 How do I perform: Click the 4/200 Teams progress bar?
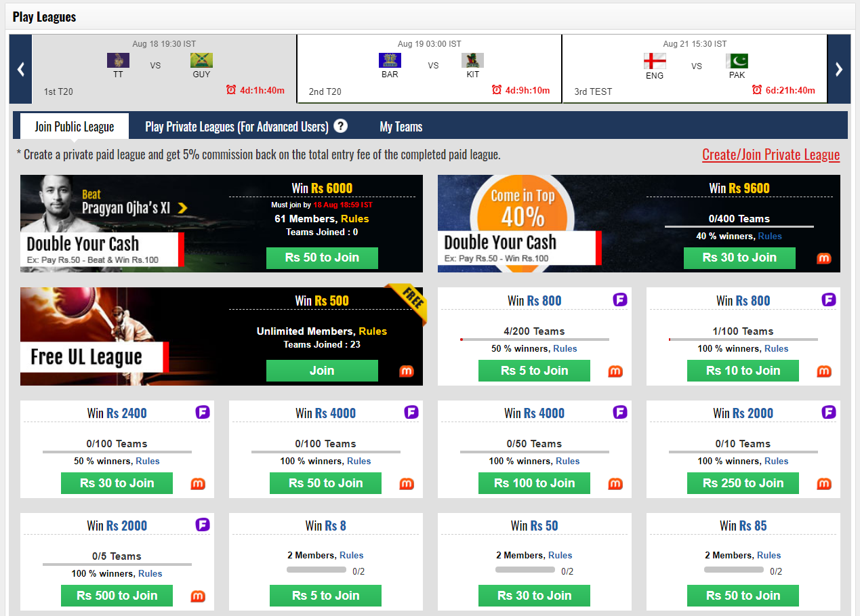click(534, 339)
